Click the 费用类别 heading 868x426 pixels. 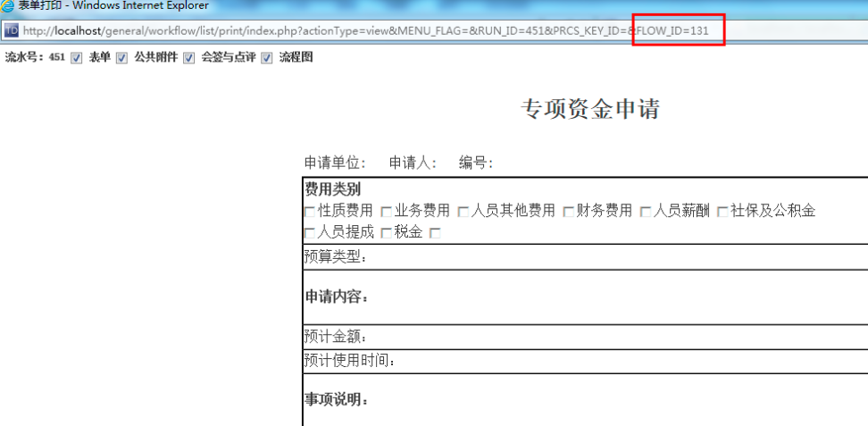[333, 190]
